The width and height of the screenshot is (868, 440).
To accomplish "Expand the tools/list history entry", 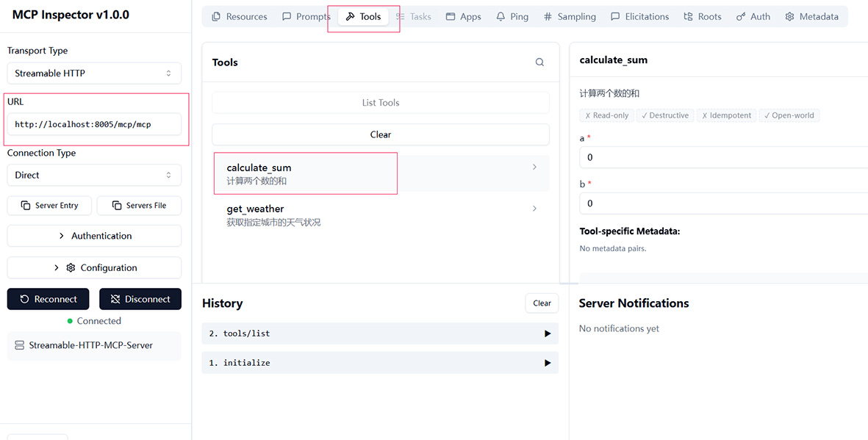I will [380, 333].
